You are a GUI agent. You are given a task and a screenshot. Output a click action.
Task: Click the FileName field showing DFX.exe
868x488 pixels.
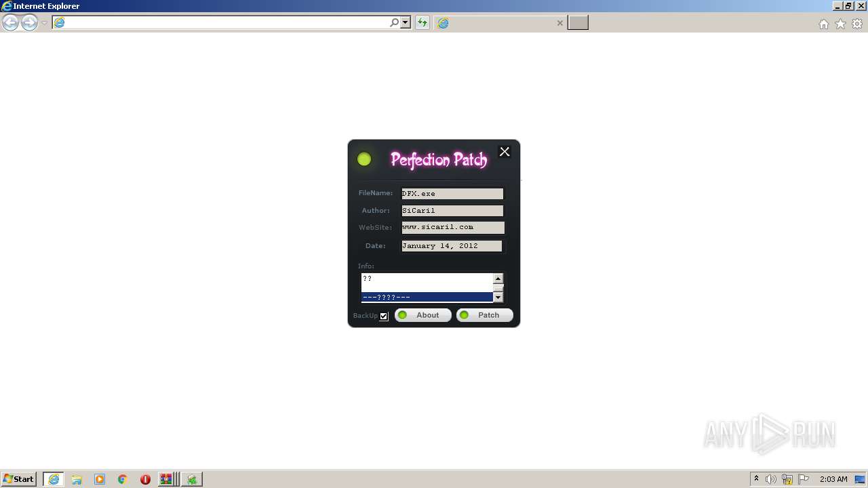click(452, 194)
